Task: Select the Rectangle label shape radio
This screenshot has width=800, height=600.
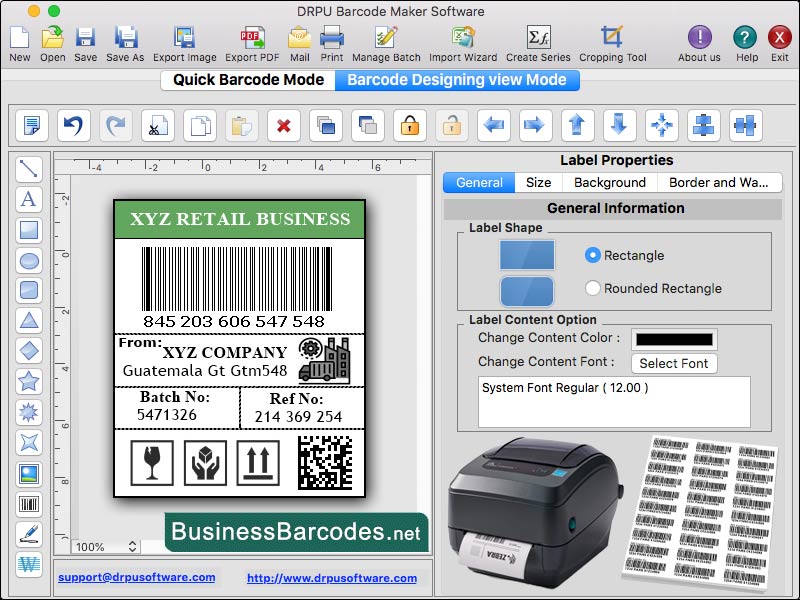Action: [x=592, y=255]
